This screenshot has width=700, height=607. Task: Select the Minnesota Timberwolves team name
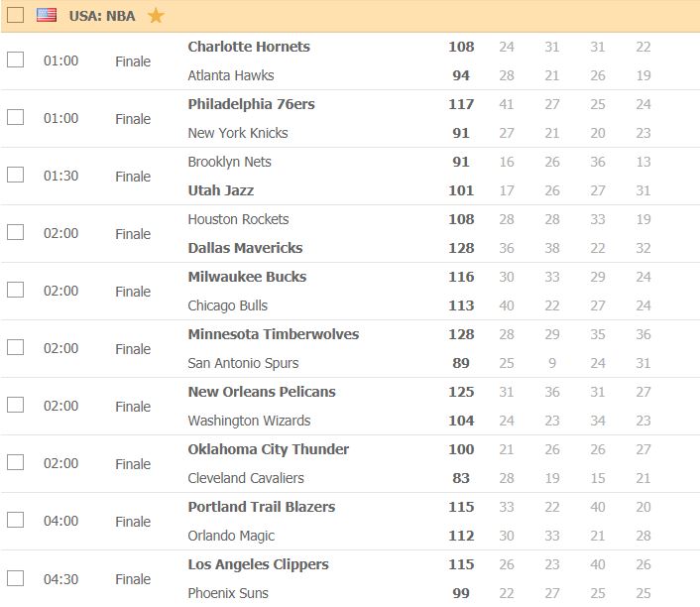click(274, 334)
